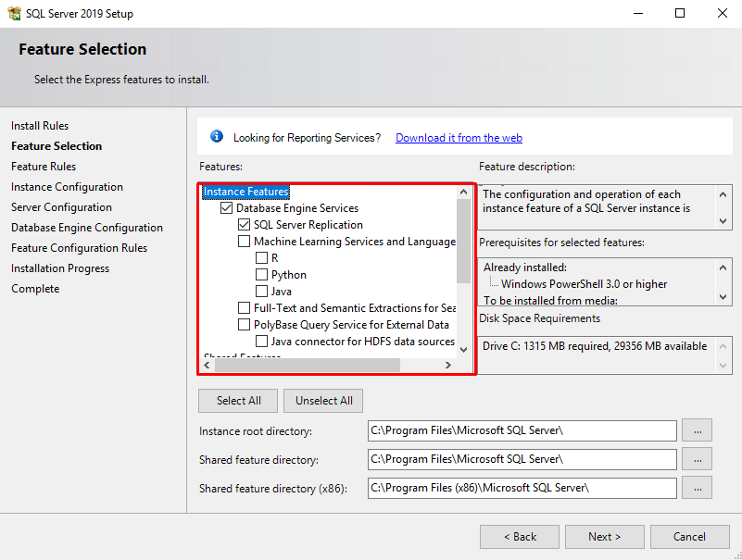Select the Complete step in sidebar
742x560 pixels.
pos(35,289)
